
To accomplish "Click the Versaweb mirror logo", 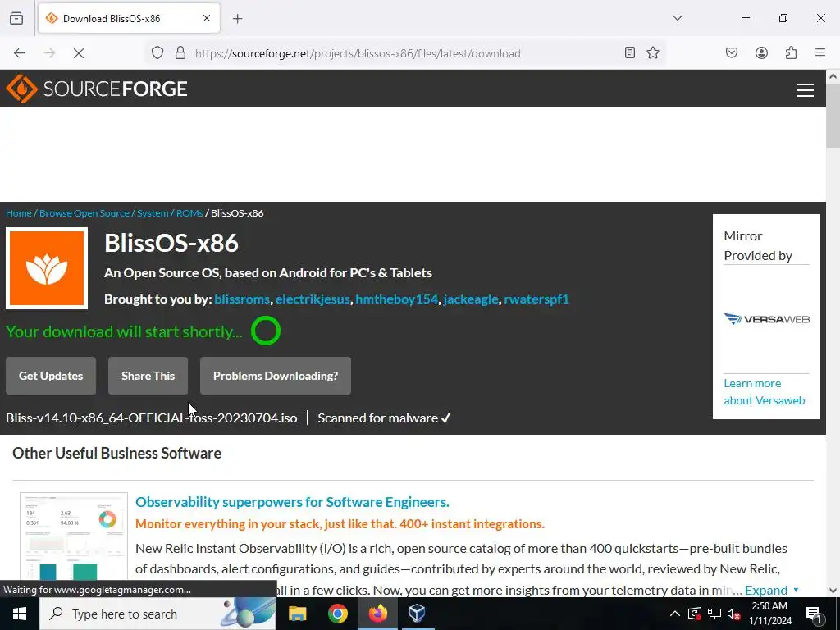I will click(767, 319).
